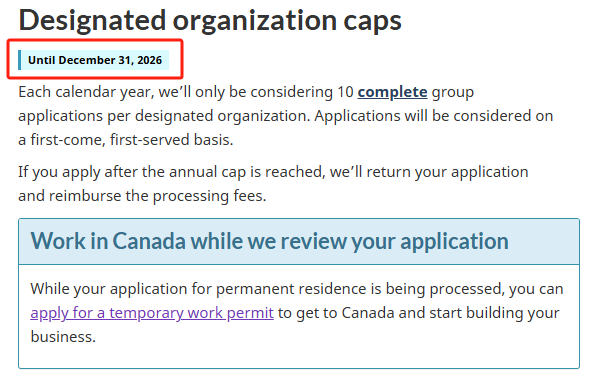Click the paragraph starting 'If you apply after'

[273, 184]
